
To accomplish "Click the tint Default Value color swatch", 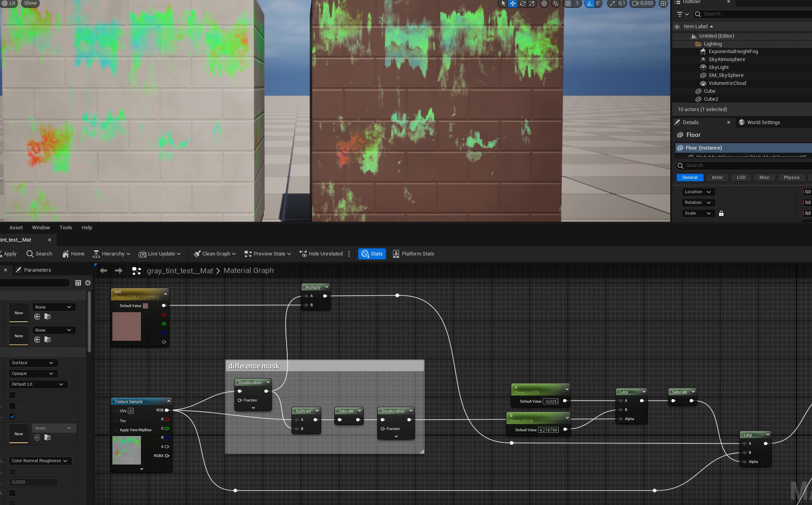I will [145, 306].
